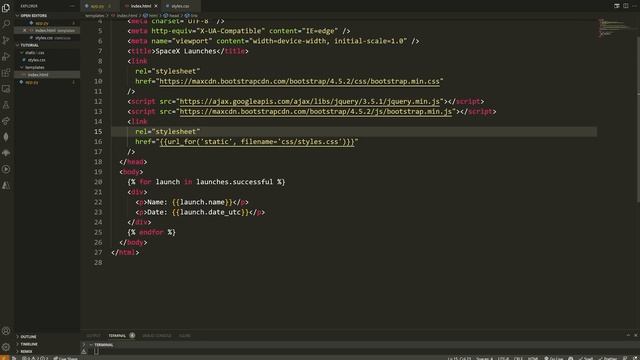The image size is (640, 360).
Task: Click the url_for static styles.css link
Action: click(257, 142)
